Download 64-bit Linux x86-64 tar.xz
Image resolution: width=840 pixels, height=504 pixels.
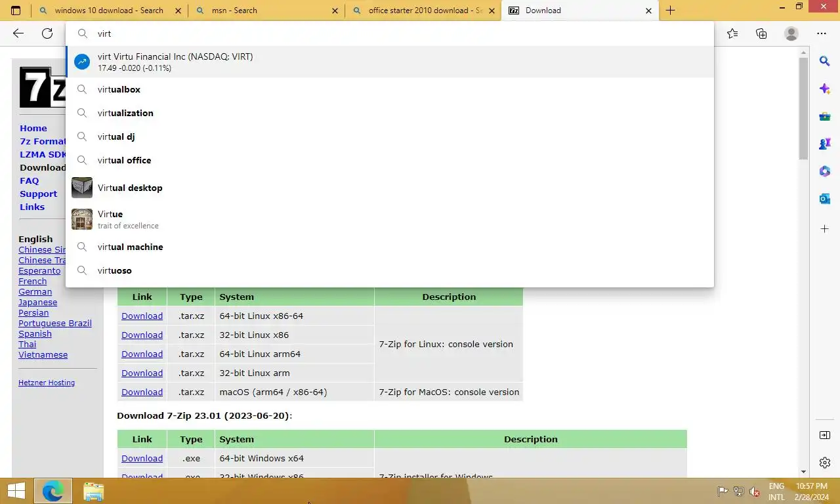[142, 316]
